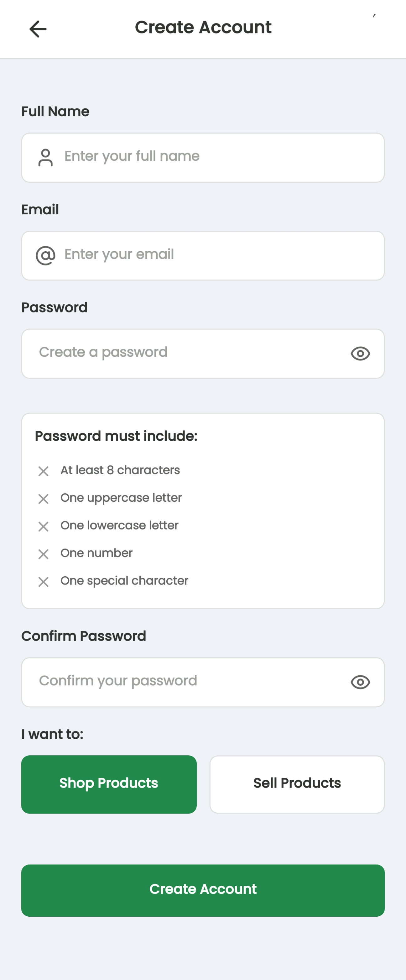Choose the Sell Products option
The image size is (406, 980).
[297, 784]
